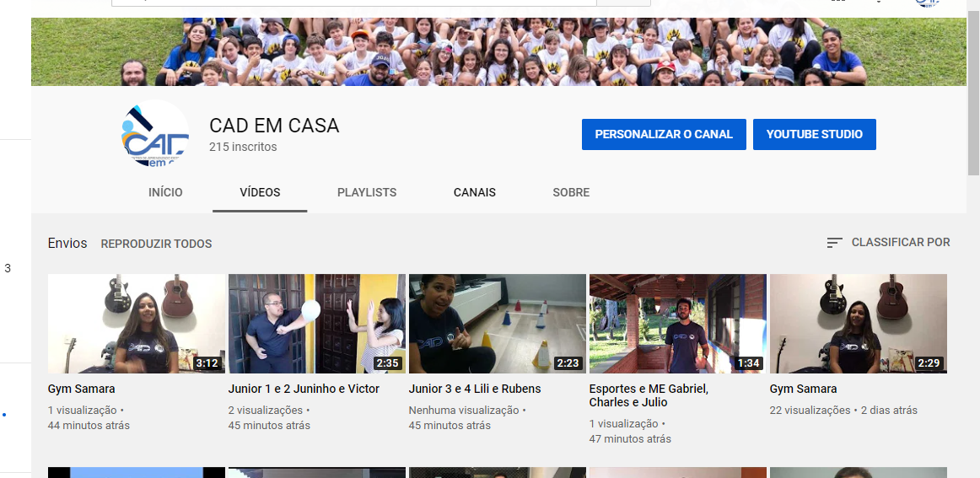Click the title Junior 1 e 2 Juninho e Victor
This screenshot has width=980, height=478.
(304, 389)
